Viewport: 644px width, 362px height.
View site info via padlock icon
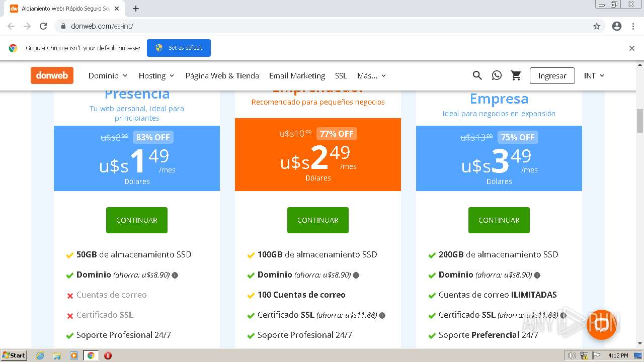click(63, 26)
